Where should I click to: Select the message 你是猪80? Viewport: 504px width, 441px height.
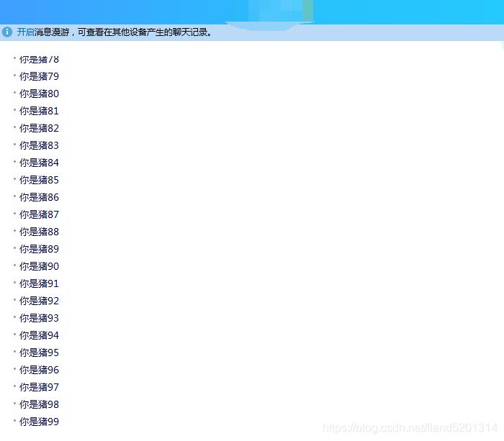point(39,94)
